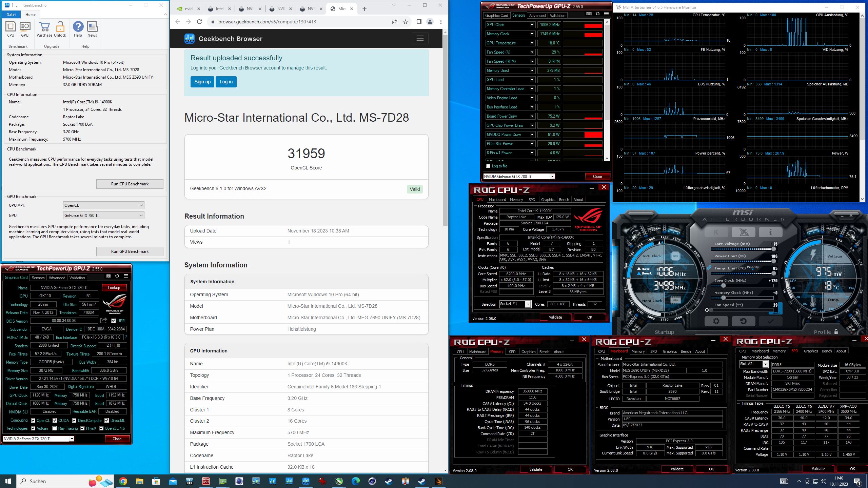Click Validate in the CPU-Z Memory window
The height and width of the screenshot is (488, 868).
[x=536, y=469]
